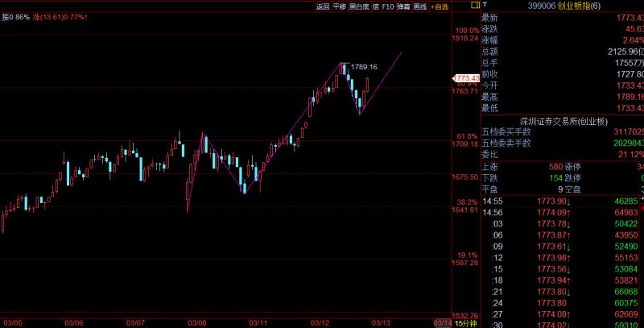Click the 03/11 date on time axis
Image resolution: width=644 pixels, height=328 pixels.
pos(258,323)
